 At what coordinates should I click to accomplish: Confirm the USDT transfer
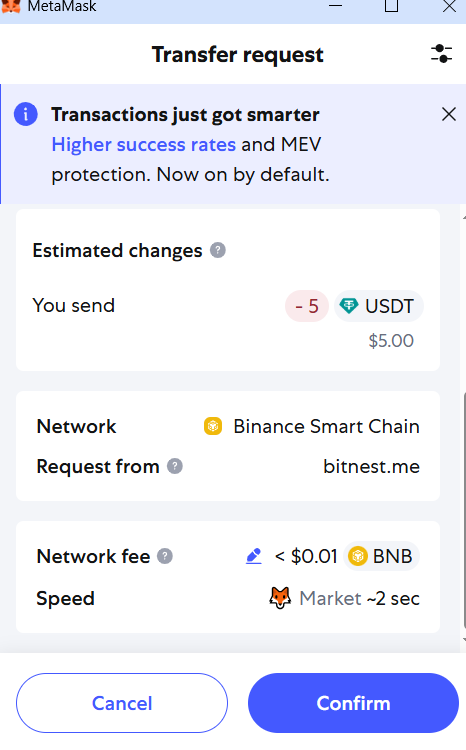pos(354,703)
